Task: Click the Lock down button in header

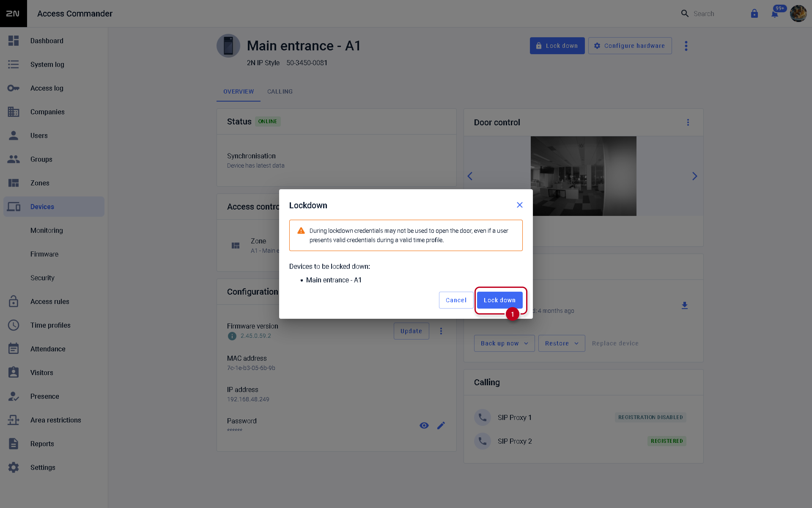Action: pyautogui.click(x=557, y=46)
